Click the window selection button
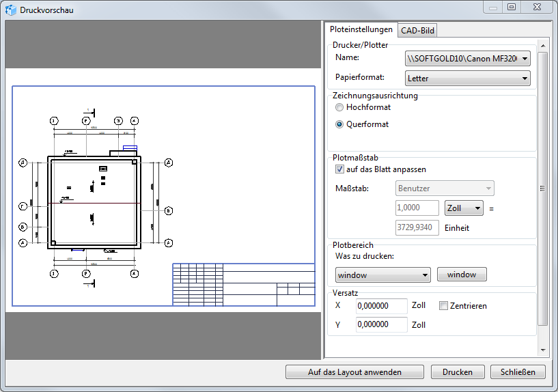 tap(462, 275)
